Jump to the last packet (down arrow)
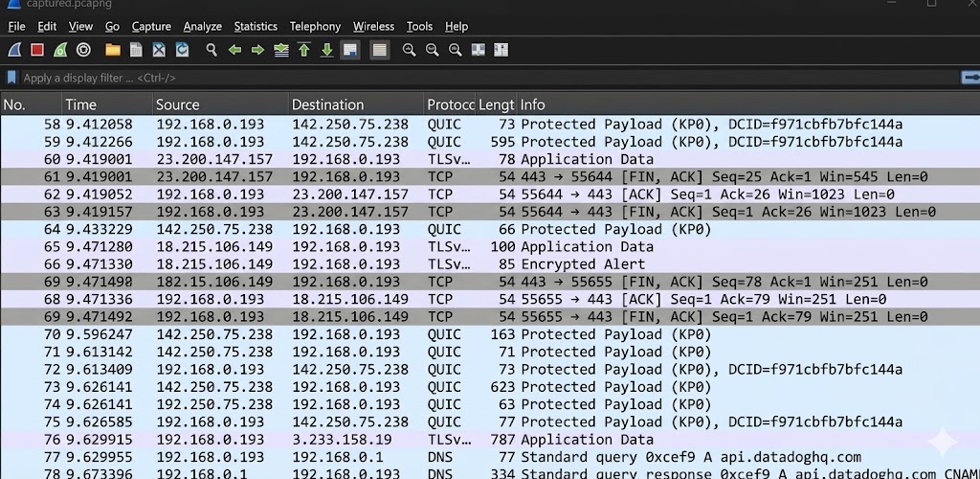980x479 pixels. click(327, 50)
